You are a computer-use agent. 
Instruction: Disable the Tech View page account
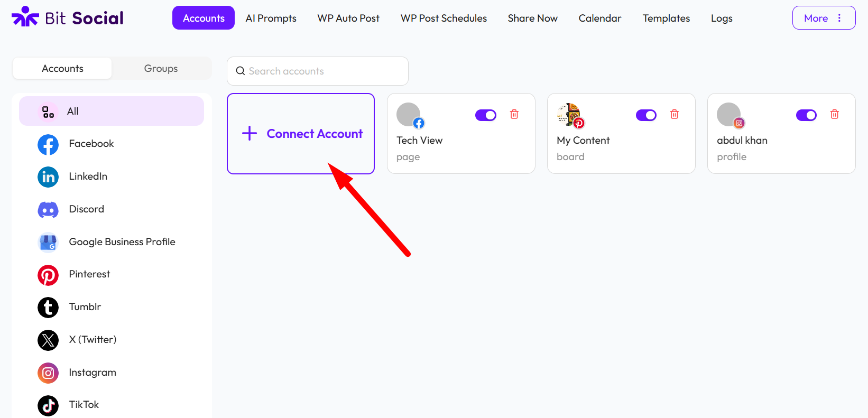click(x=486, y=115)
